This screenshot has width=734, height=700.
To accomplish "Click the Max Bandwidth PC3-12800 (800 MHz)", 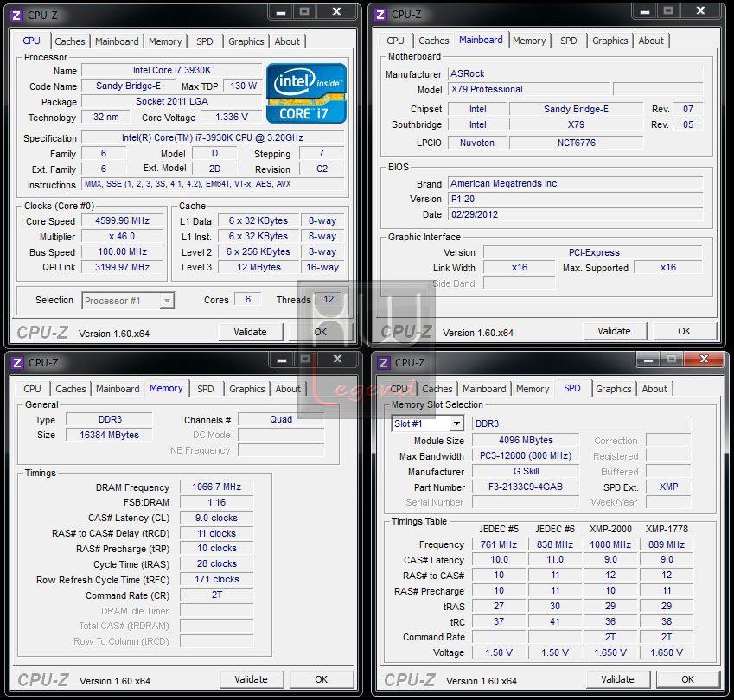I will pos(526,455).
